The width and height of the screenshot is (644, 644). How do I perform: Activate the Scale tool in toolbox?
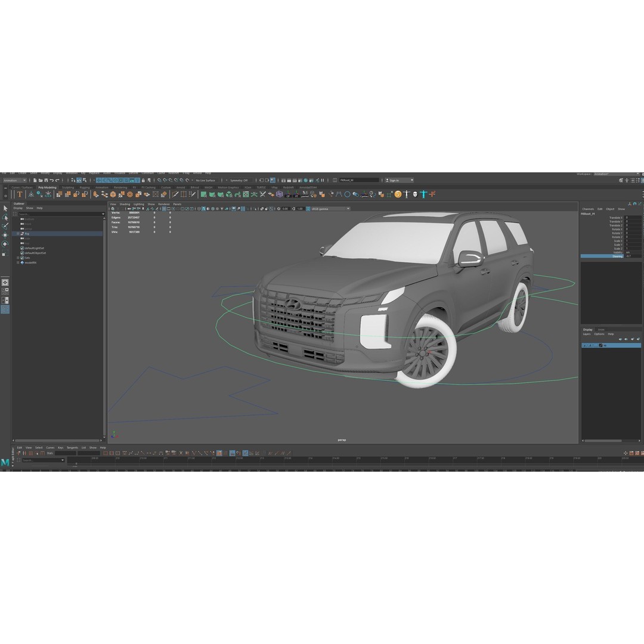click(5, 253)
